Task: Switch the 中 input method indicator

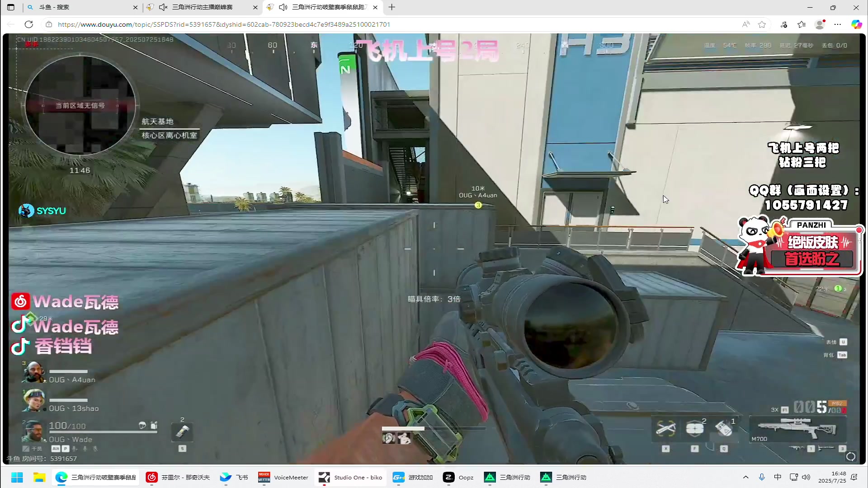Action: pyautogui.click(x=778, y=477)
